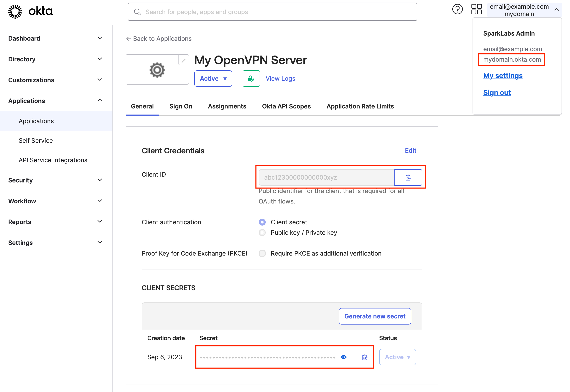The image size is (570, 392).
Task: Open My settings link
Action: (x=503, y=76)
